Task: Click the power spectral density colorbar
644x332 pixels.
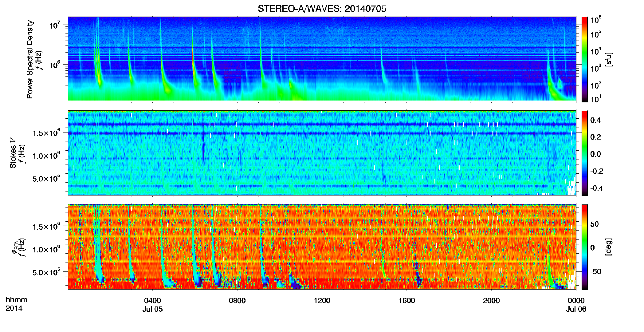Action: (x=585, y=59)
